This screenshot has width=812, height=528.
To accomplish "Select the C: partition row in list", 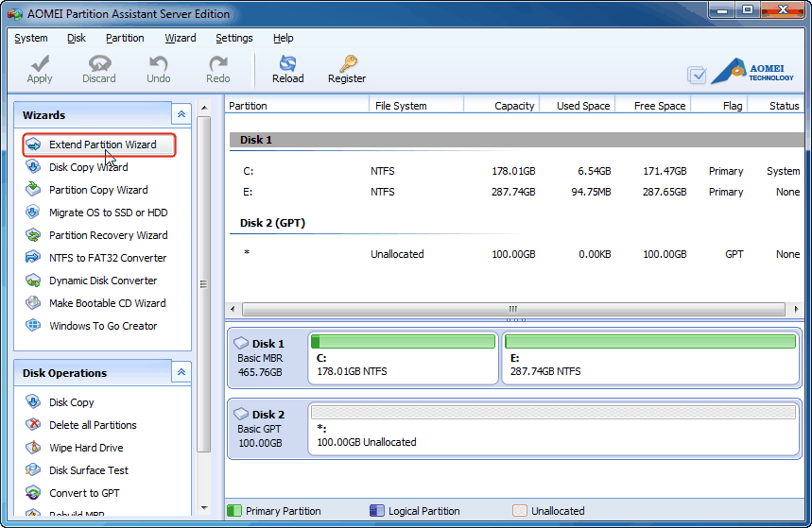I will (x=516, y=171).
